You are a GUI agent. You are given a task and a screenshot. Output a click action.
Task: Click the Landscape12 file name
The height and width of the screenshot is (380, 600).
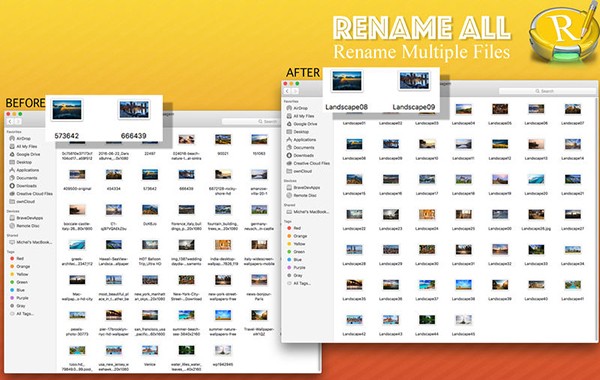point(500,158)
